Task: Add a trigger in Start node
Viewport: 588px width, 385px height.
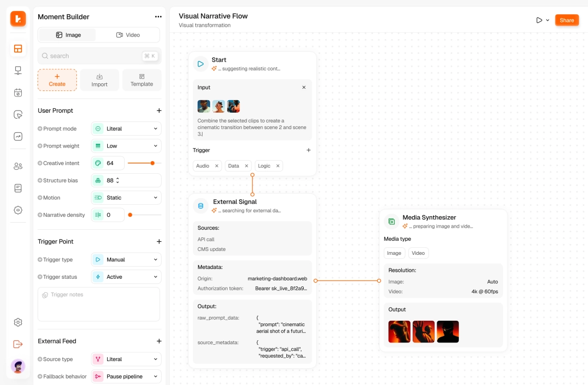Action: point(309,150)
